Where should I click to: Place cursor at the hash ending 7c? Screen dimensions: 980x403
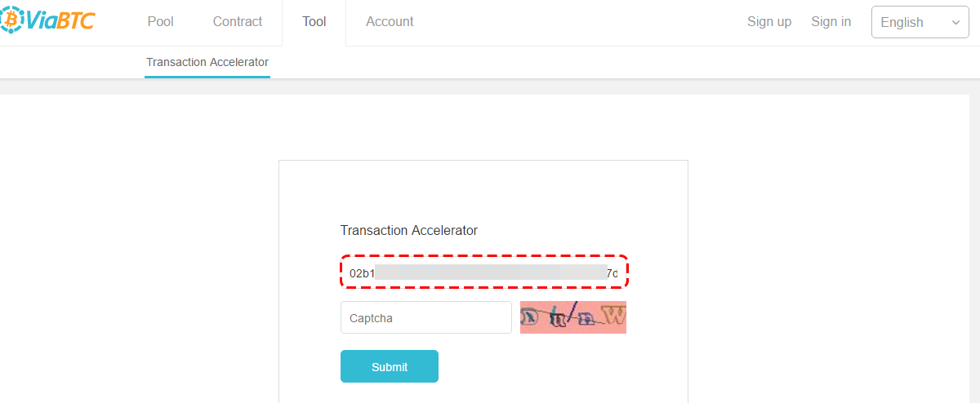[612, 273]
